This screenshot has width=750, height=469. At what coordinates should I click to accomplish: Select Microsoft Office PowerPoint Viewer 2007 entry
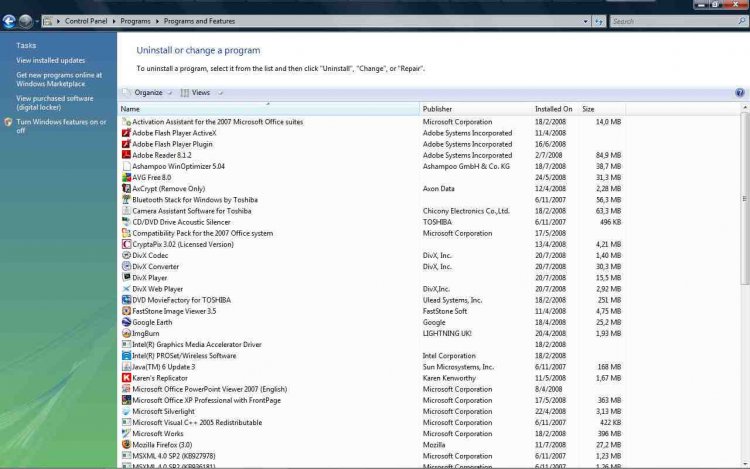(372, 389)
